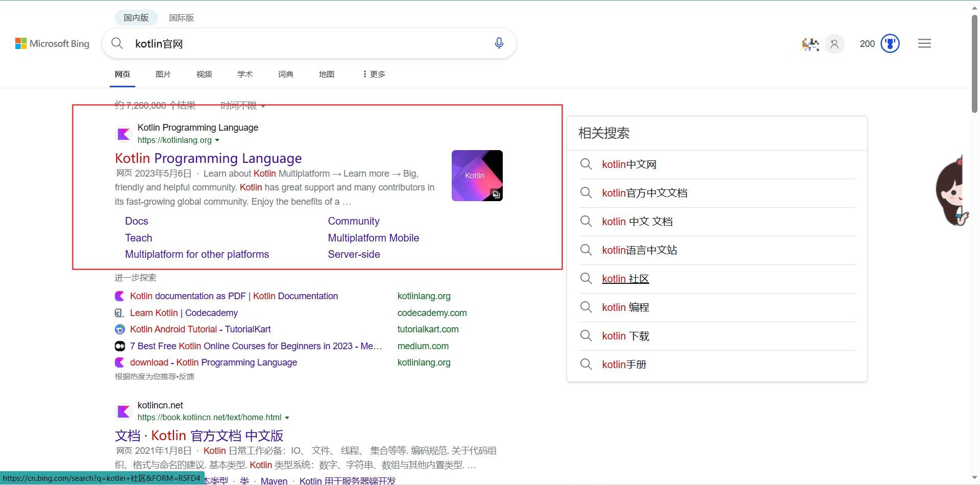Click search icon beside kotlin官方中文文档
This screenshot has height=485, width=980.
[x=586, y=193]
